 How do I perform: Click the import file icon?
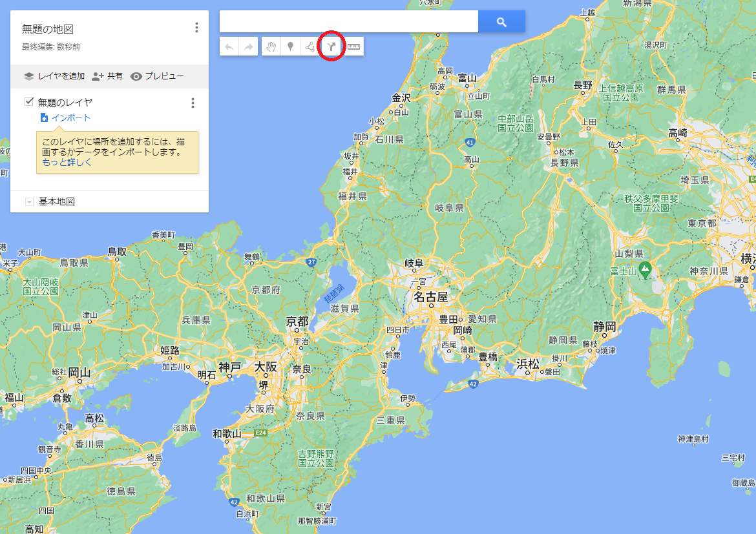pyautogui.click(x=44, y=118)
